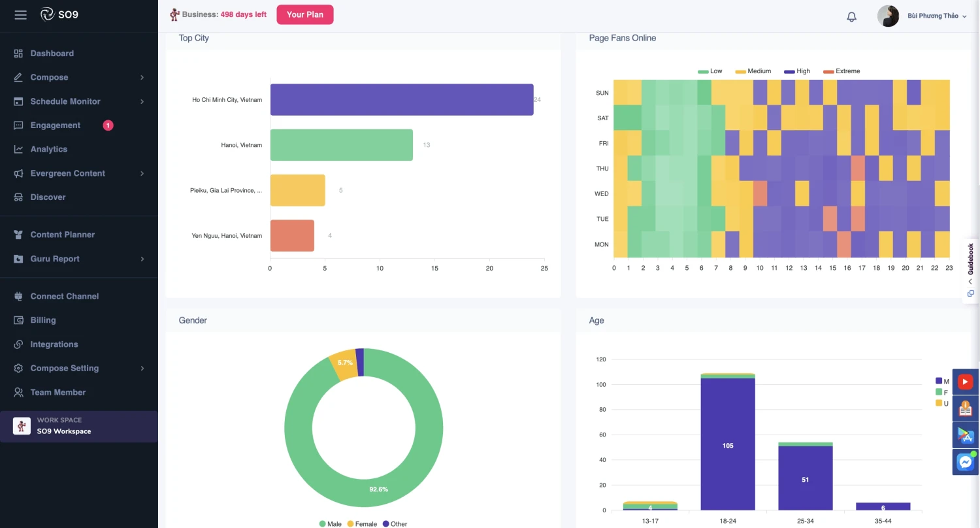The height and width of the screenshot is (528, 980).
Task: Click the Compose Setting gear icon
Action: (x=18, y=369)
